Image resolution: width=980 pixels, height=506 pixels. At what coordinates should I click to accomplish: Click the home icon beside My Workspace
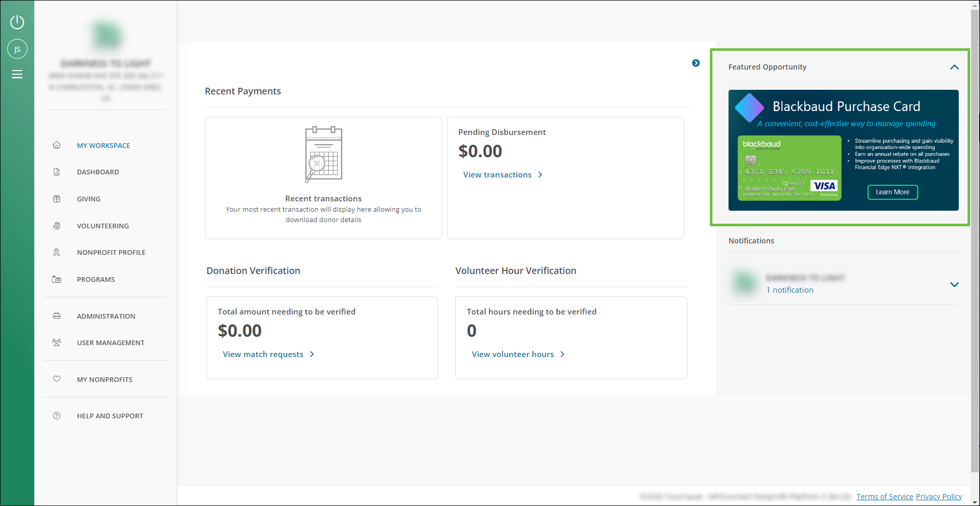click(57, 145)
